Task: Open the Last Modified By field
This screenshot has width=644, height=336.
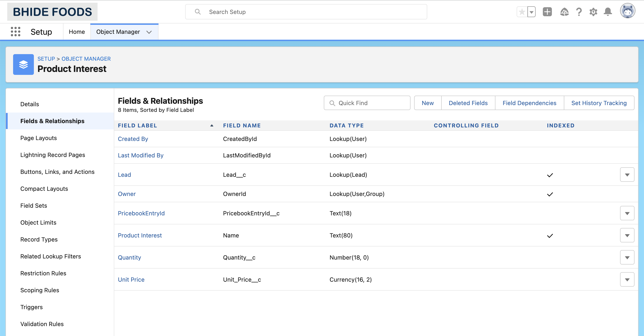Action: 140,155
